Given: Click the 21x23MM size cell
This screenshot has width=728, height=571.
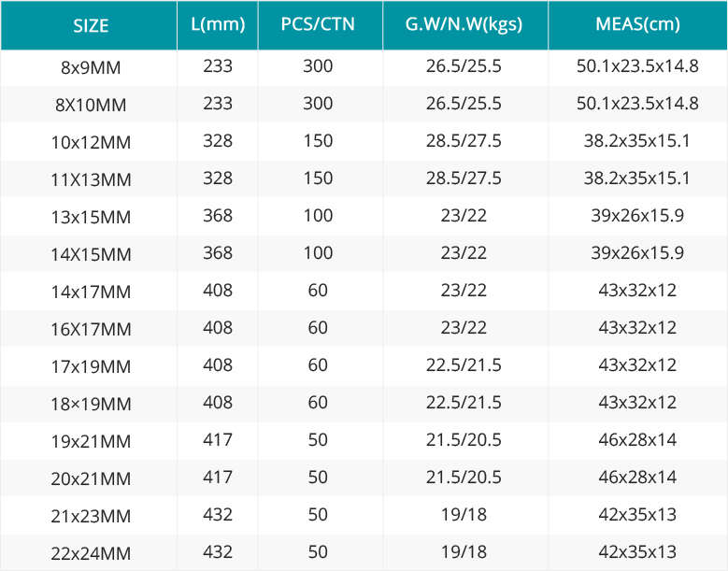Looking at the screenshot, I should tap(91, 516).
